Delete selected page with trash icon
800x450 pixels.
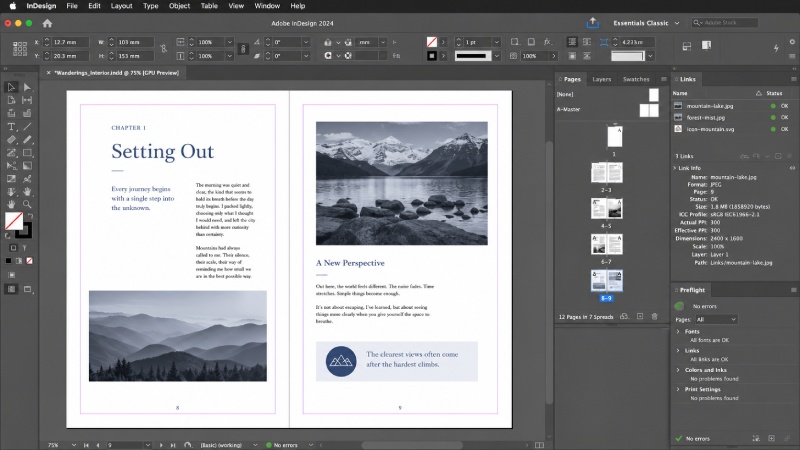point(655,317)
